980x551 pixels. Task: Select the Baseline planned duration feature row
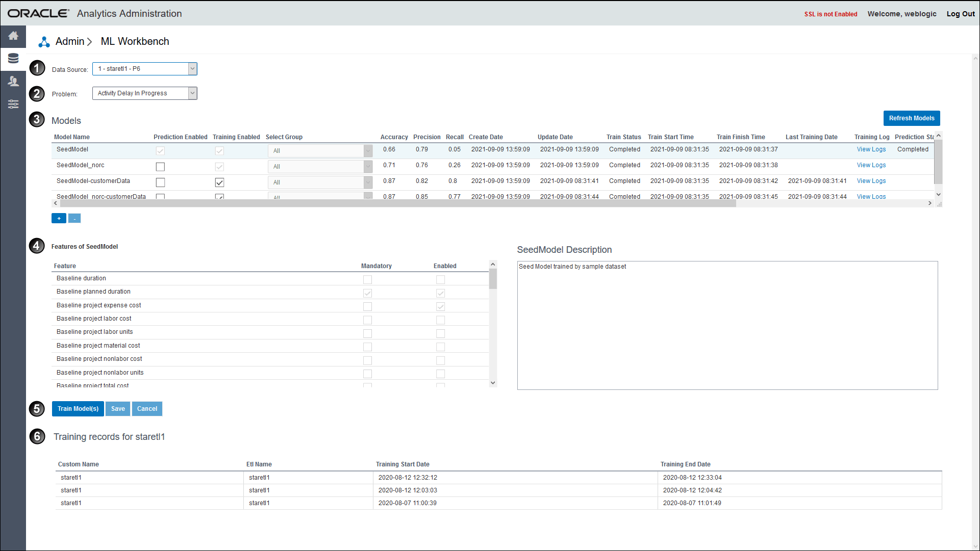tap(270, 292)
